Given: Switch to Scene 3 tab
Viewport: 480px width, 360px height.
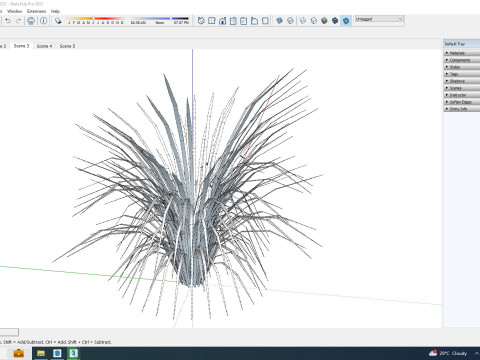Looking at the screenshot, I should 21,46.
